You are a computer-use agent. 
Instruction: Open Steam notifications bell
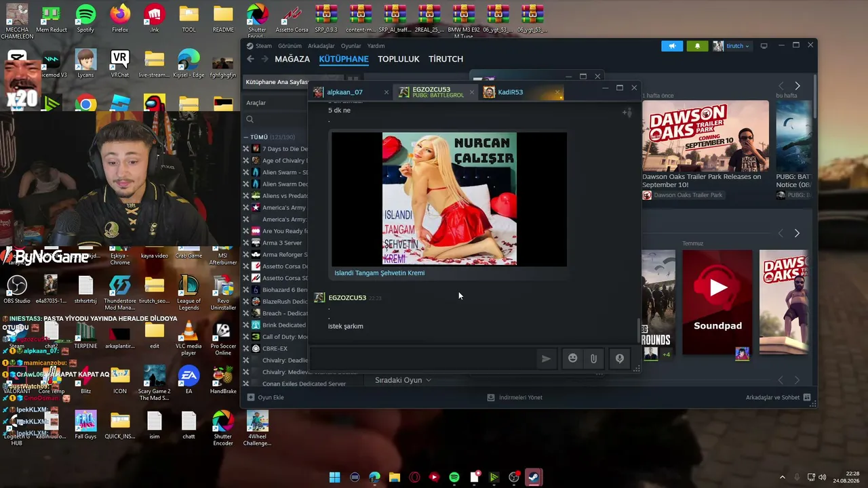pos(697,46)
